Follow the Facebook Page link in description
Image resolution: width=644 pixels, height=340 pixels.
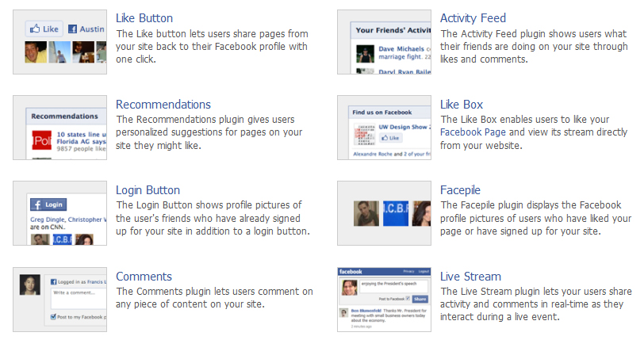pyautogui.click(x=473, y=132)
